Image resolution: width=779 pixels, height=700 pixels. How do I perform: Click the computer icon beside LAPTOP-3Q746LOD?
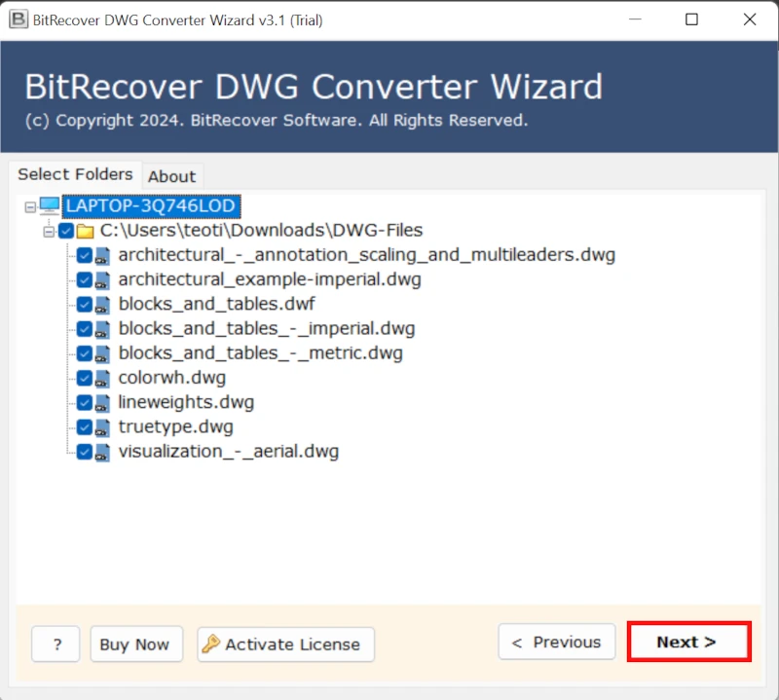(x=51, y=205)
